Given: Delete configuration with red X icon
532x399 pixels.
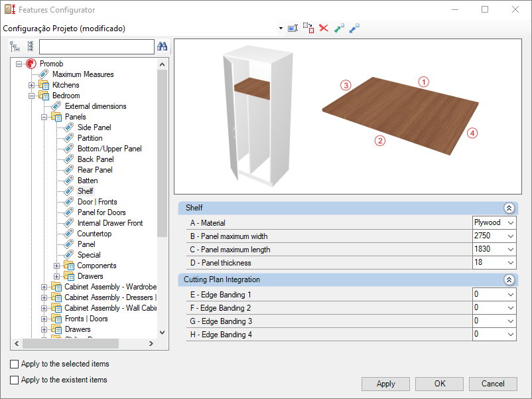Looking at the screenshot, I should pos(324,29).
